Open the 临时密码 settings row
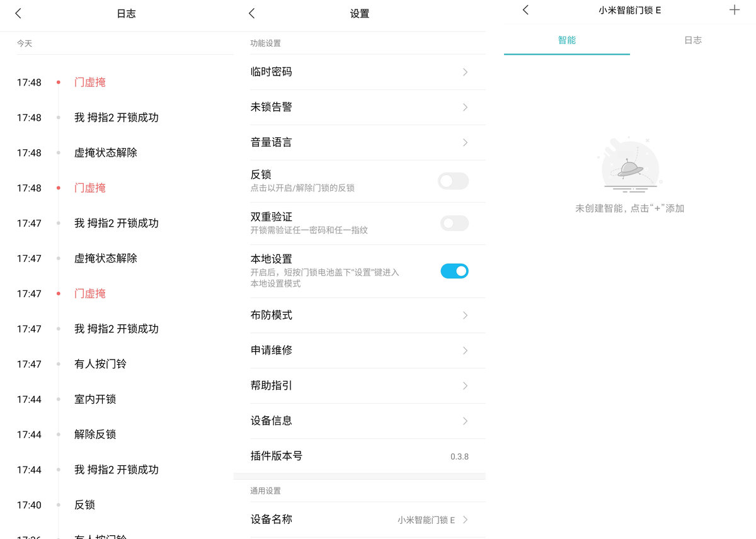Screen dimensions: 756x539 359,72
